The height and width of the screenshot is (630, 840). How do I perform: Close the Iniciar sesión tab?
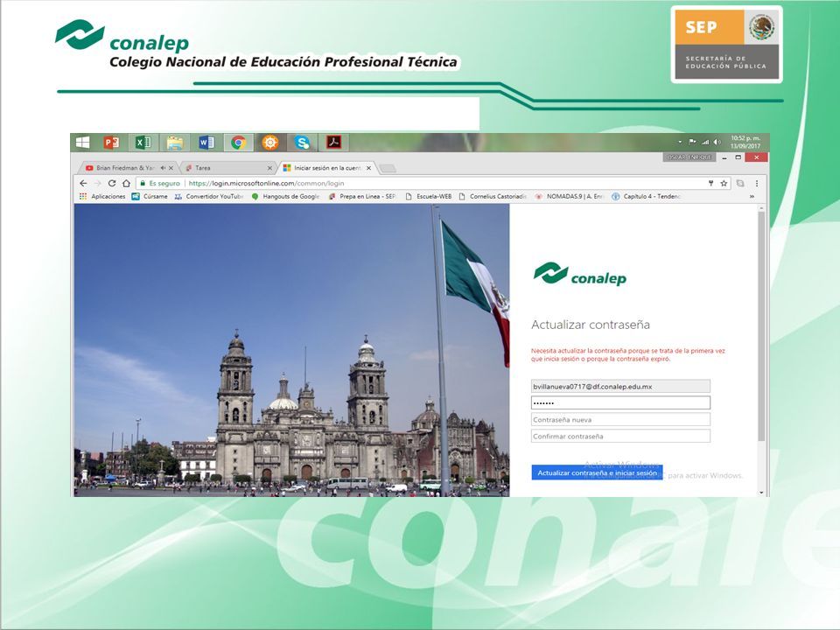point(368,168)
